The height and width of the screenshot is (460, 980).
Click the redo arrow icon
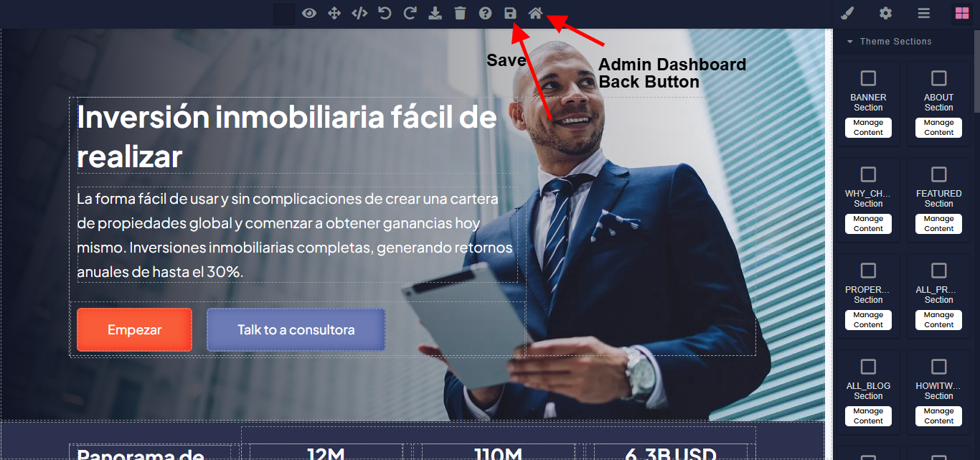pyautogui.click(x=410, y=13)
